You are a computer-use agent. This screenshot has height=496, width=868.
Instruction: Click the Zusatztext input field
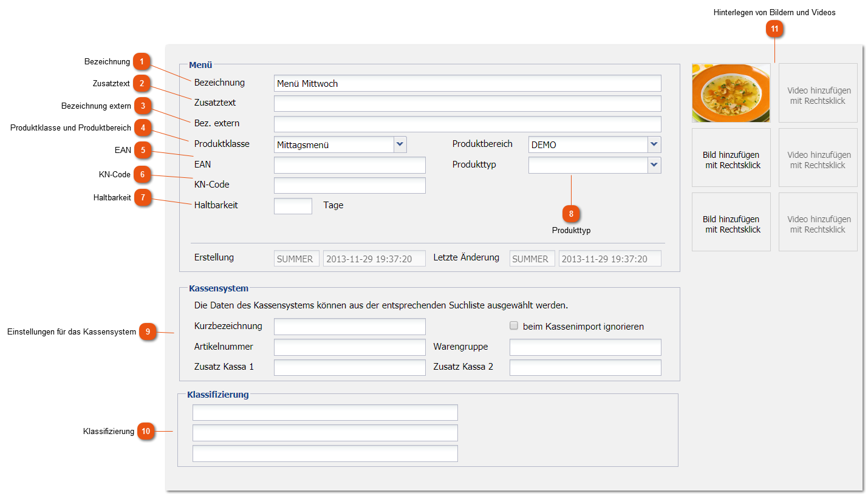pyautogui.click(x=467, y=103)
